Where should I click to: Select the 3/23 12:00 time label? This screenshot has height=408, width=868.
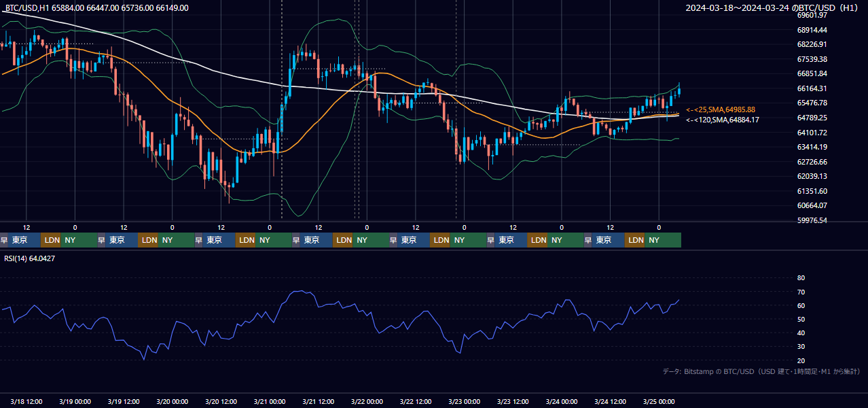click(x=513, y=402)
